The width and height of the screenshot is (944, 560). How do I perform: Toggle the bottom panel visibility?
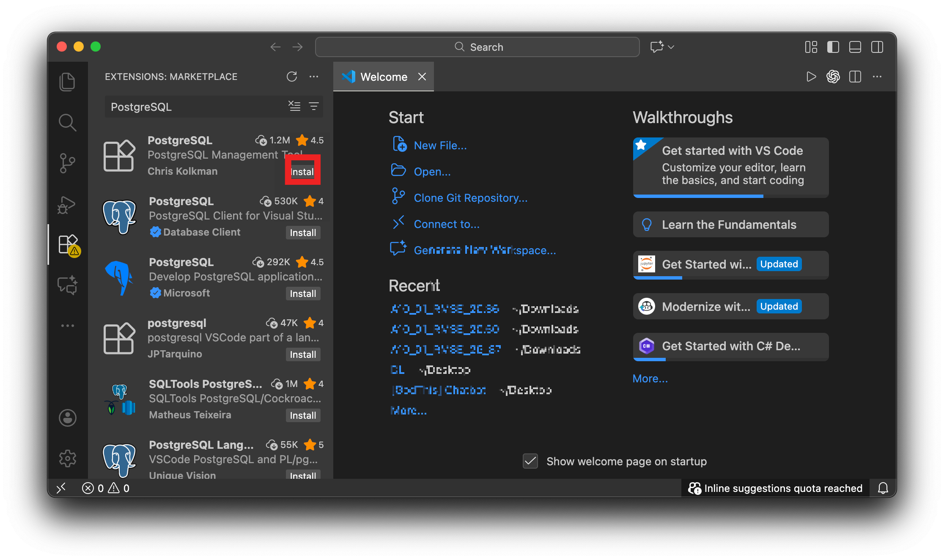[x=855, y=47]
